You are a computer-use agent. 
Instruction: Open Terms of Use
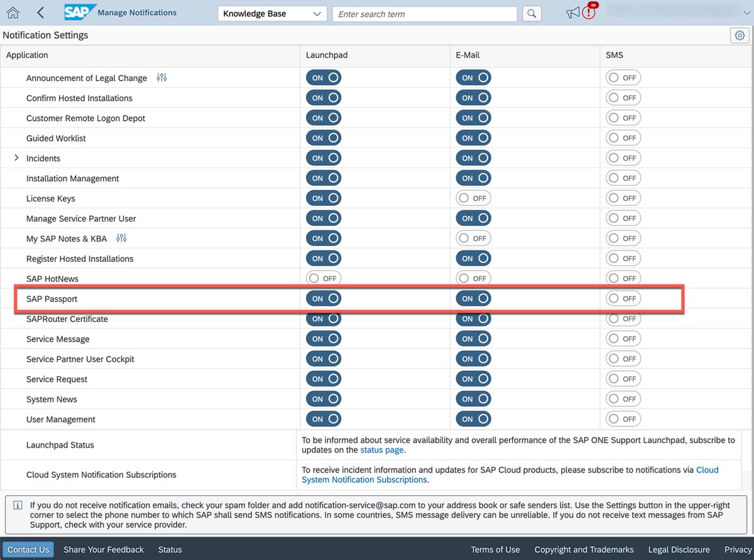496,549
